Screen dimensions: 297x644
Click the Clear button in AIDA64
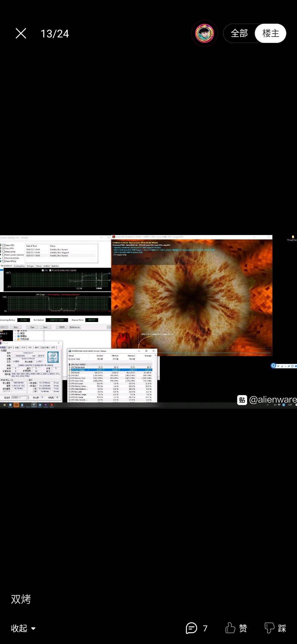point(32,327)
